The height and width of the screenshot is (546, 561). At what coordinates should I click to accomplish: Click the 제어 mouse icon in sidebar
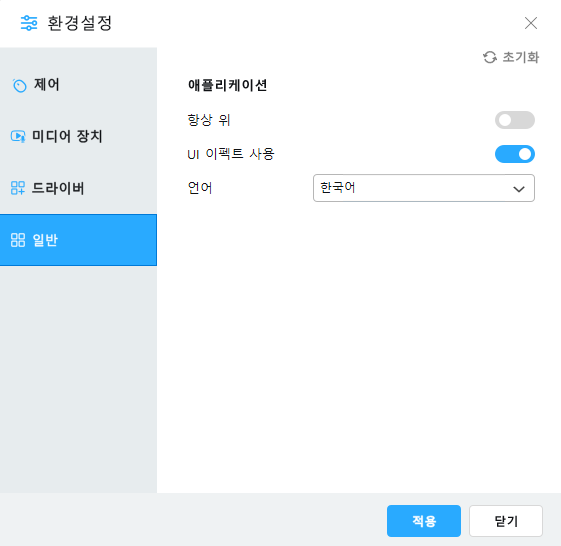pyautogui.click(x=19, y=86)
